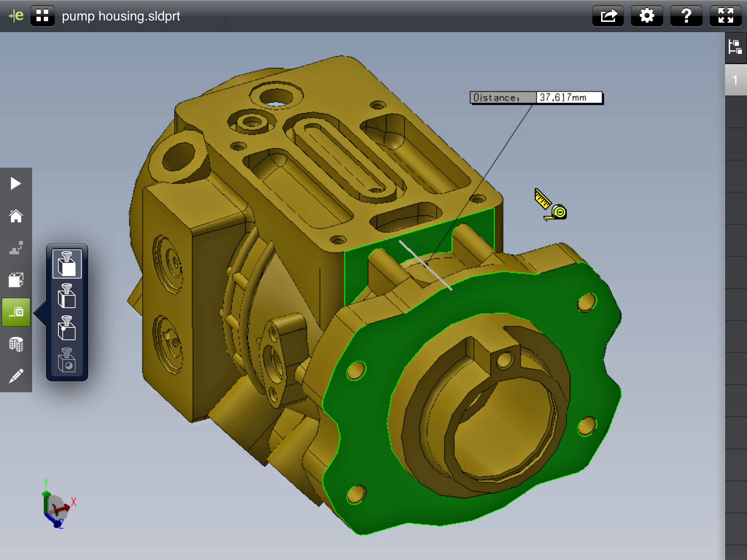Select the Markup pencil tool
The image size is (747, 560).
pos(16,376)
